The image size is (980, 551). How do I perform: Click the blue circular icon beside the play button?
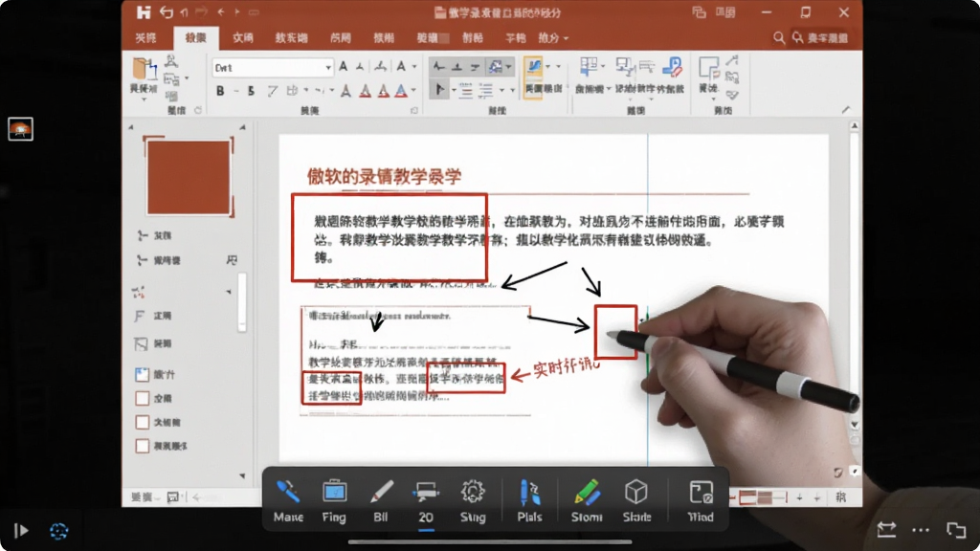[58, 531]
